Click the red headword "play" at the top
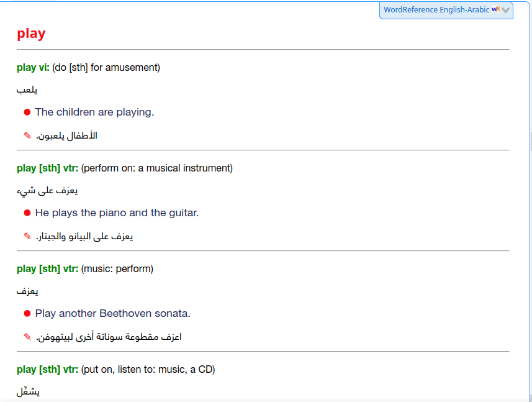Viewport: 532px width, 402px height. 31,34
